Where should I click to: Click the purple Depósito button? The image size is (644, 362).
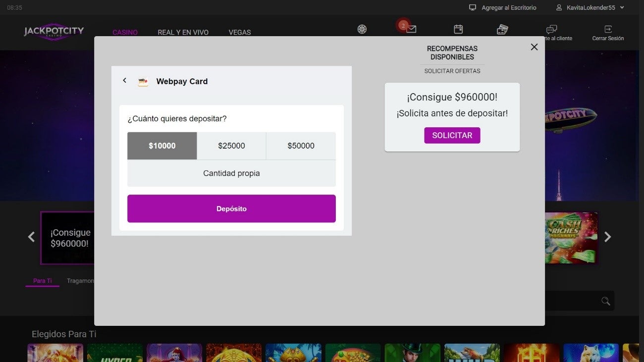point(231,208)
